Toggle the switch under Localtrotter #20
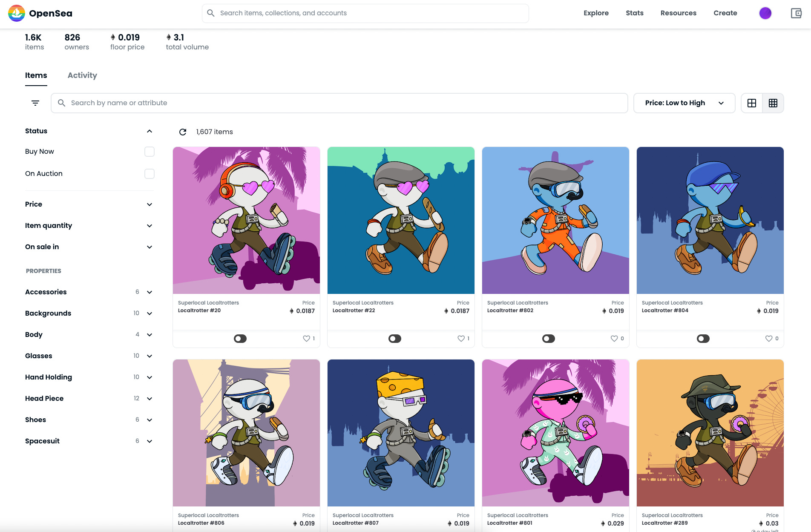Image resolution: width=811 pixels, height=532 pixels. coord(240,339)
